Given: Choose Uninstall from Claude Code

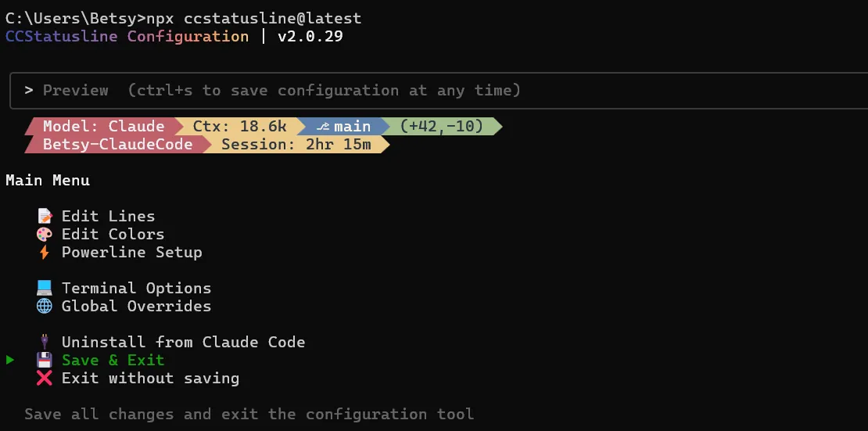Looking at the screenshot, I should pos(183,343).
